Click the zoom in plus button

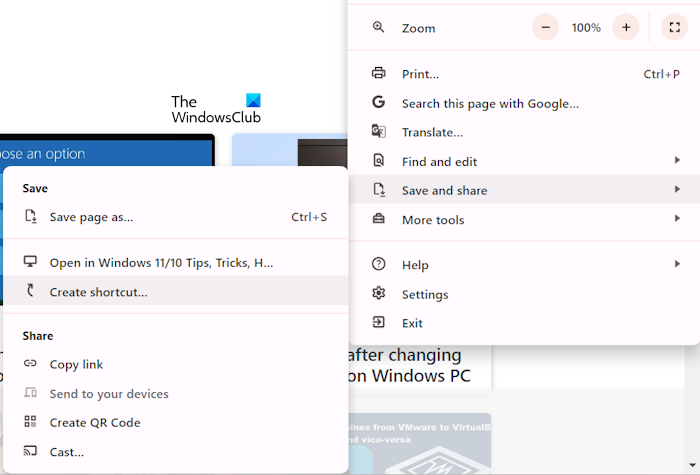coord(626,28)
